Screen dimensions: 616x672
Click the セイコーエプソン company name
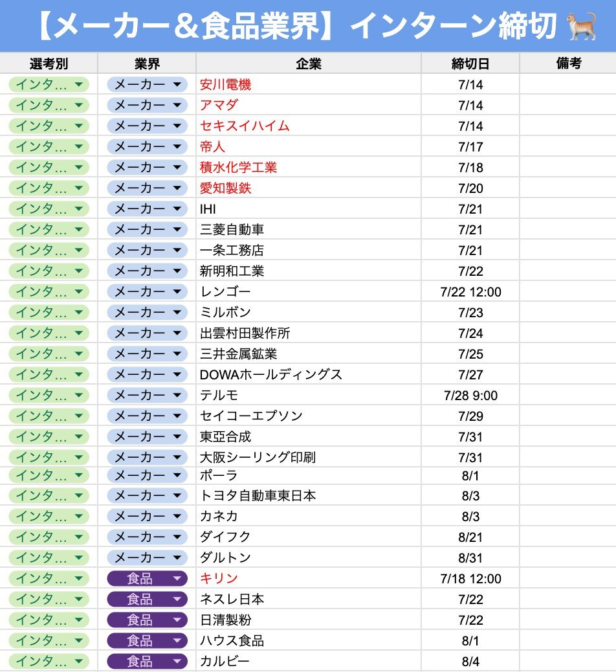click(251, 416)
